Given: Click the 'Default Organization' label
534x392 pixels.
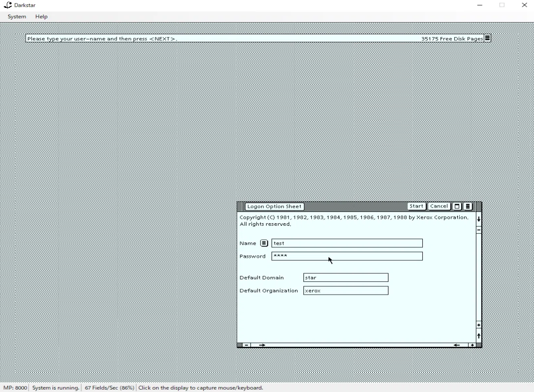Looking at the screenshot, I should pos(268,291).
